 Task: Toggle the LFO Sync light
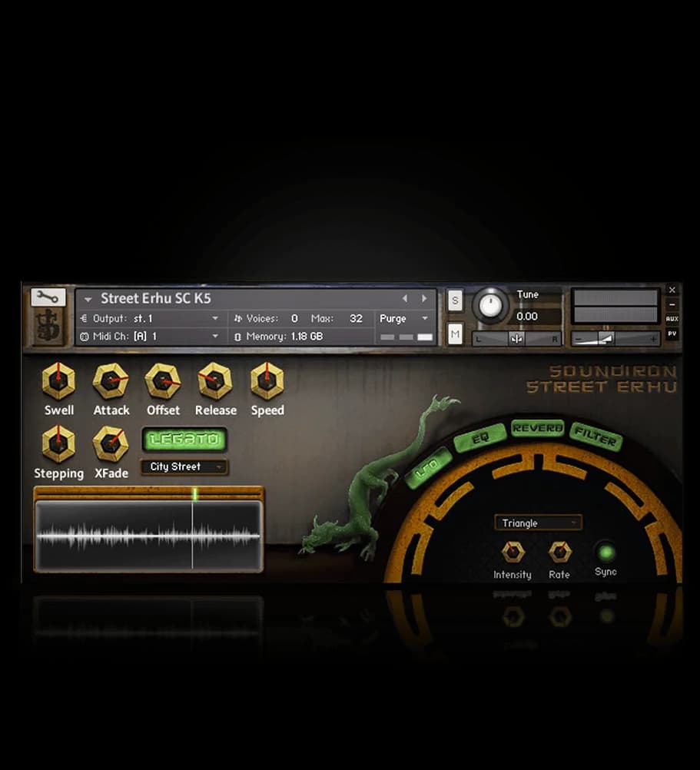click(605, 552)
